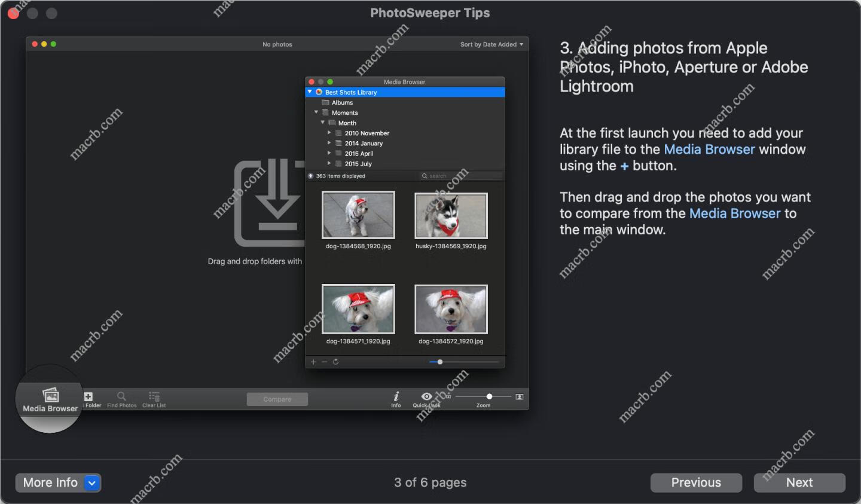Viewport: 861px width, 504px height.
Task: Click the upload arrow beside 363 items displayed
Action: [310, 176]
